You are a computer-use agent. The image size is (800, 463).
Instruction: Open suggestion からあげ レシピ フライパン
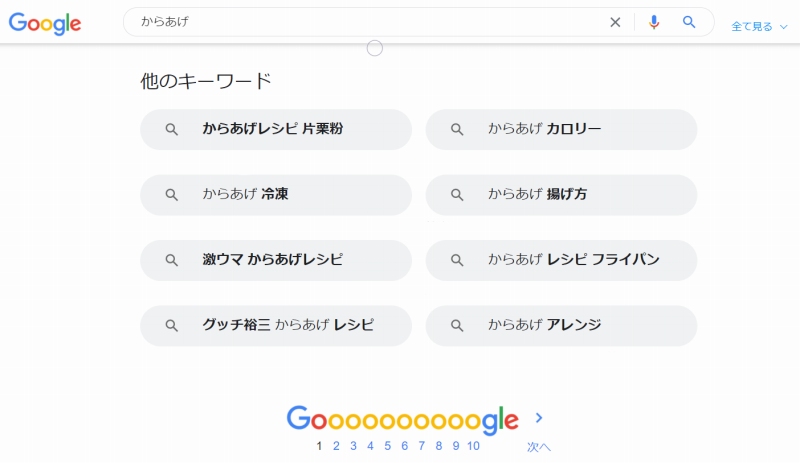click(561, 260)
